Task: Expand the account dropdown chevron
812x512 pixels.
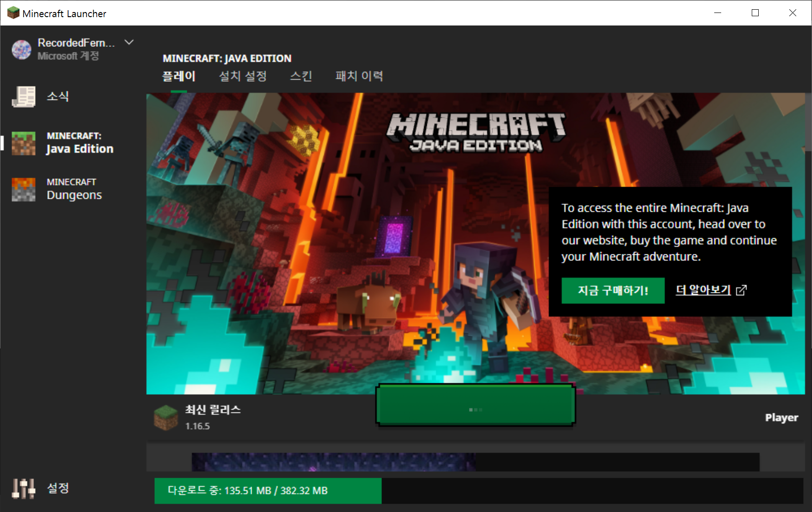Action: [129, 42]
